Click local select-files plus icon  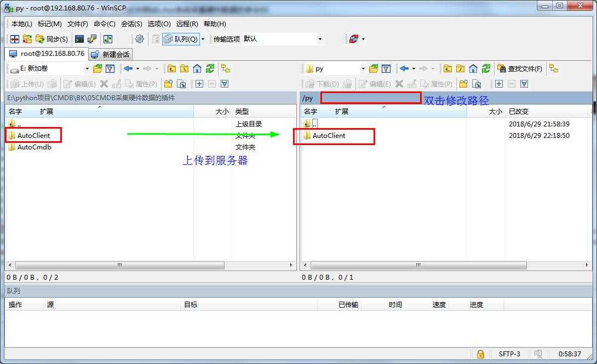[199, 84]
